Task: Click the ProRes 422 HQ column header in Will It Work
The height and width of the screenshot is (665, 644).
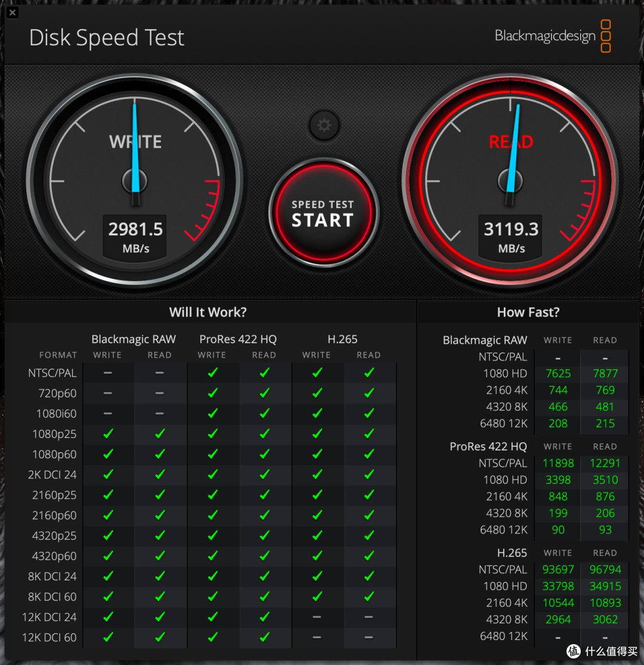Action: 238,339
